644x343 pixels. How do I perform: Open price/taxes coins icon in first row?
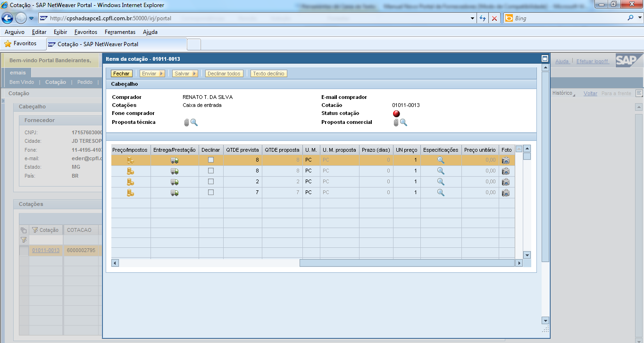point(131,160)
